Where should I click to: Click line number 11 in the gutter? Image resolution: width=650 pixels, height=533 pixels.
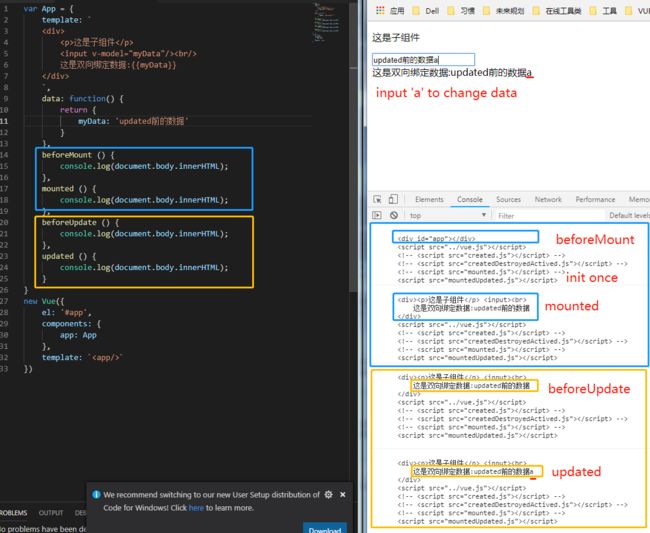tap(4, 121)
